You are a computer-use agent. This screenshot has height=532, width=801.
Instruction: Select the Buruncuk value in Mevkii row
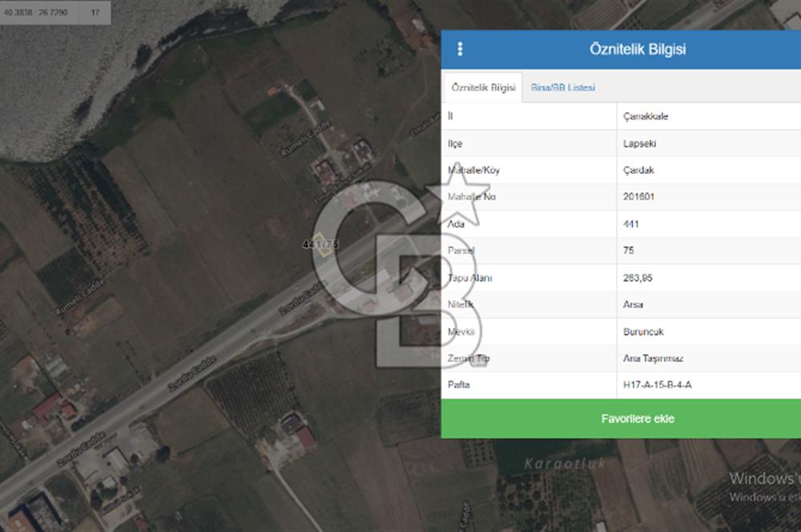pyautogui.click(x=643, y=332)
